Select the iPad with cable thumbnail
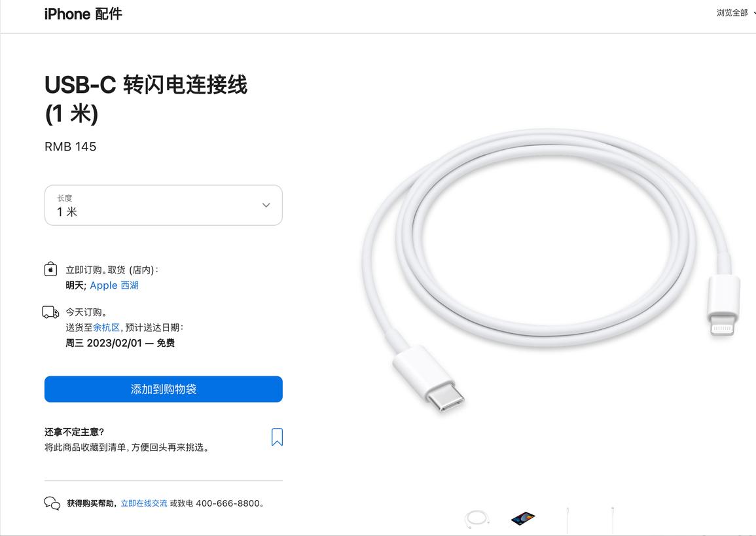This screenshot has width=756, height=536. (x=523, y=518)
